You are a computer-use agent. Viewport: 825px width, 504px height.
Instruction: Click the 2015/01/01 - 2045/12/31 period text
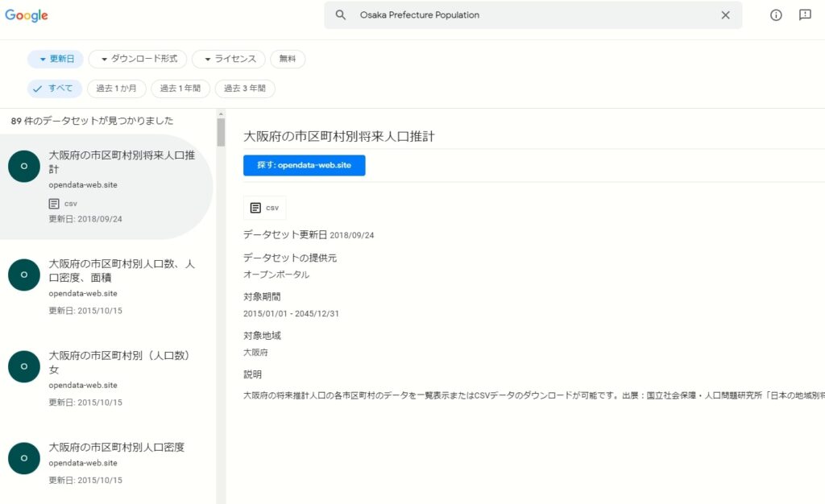tap(291, 314)
